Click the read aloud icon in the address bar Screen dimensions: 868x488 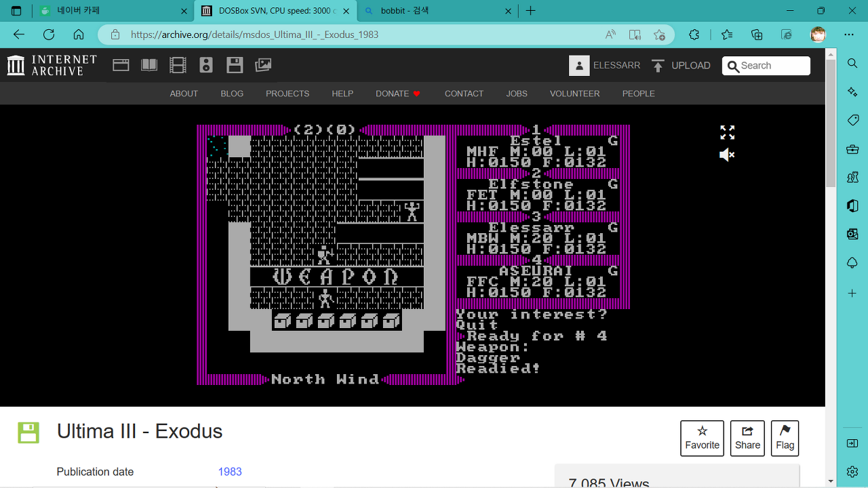610,35
